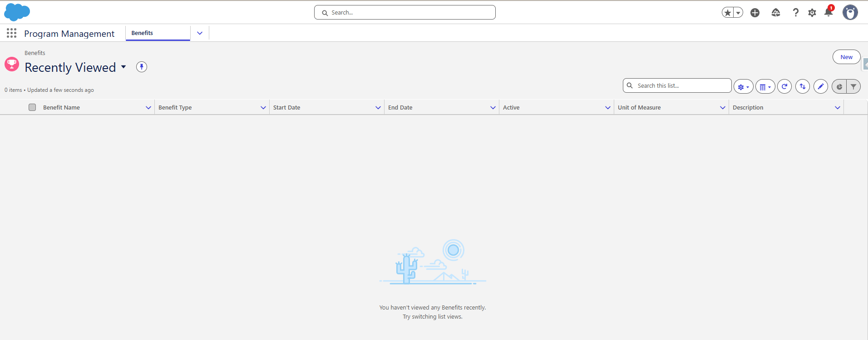
Task: Refresh the Benefits list
Action: click(x=784, y=86)
